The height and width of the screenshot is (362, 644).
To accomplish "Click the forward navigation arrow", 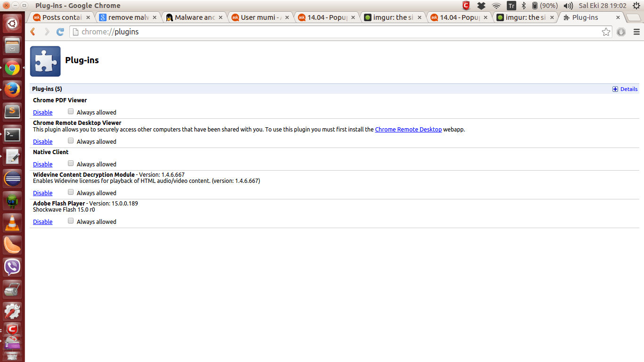I will click(x=46, y=32).
